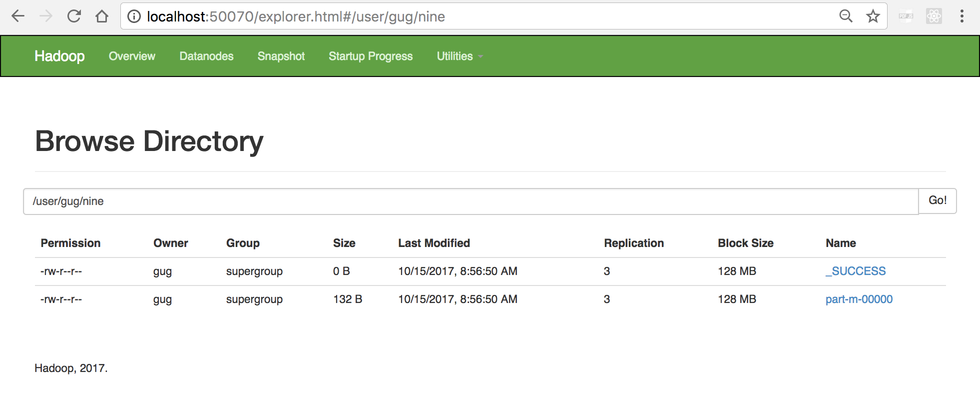Go back with the browser back arrow
This screenshot has width=980, height=408.
click(18, 16)
